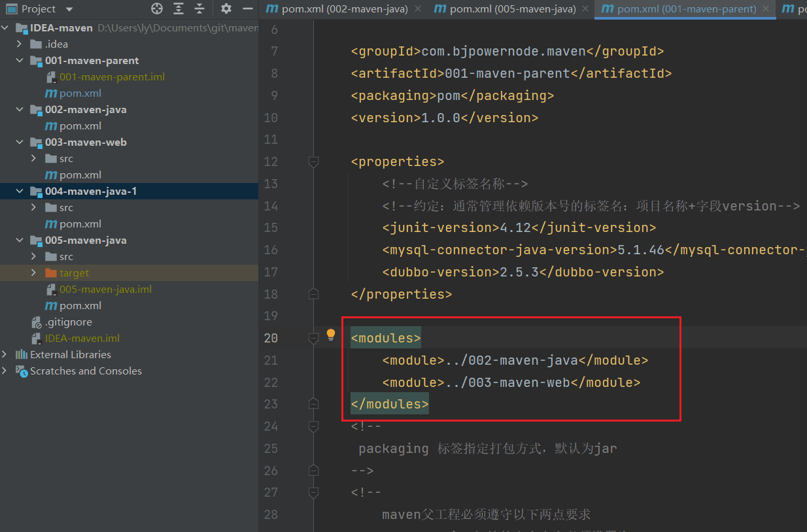This screenshot has width=807, height=532.
Task: Open Project panel settings gear
Action: (226, 9)
